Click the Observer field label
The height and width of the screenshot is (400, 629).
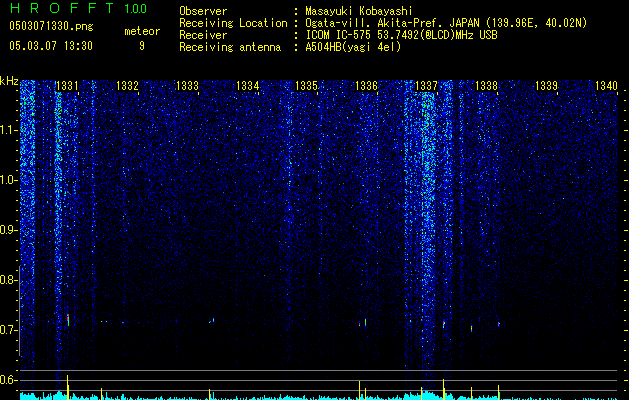click(203, 11)
